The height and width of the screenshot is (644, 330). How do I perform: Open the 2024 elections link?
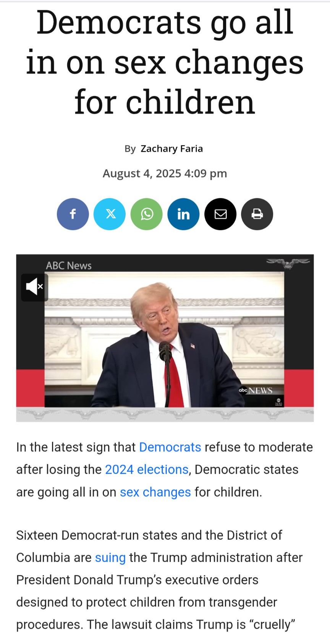click(147, 469)
